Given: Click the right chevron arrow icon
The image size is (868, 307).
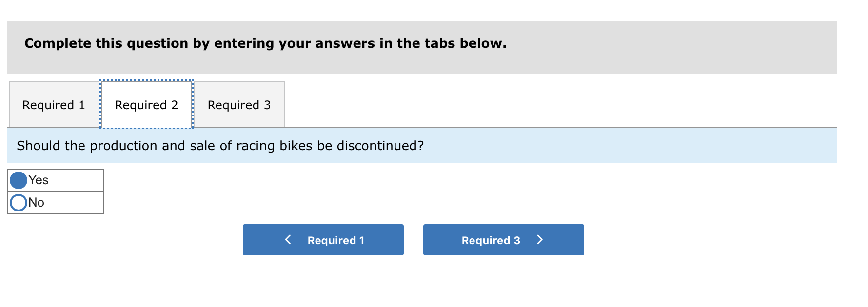Looking at the screenshot, I should (539, 239).
